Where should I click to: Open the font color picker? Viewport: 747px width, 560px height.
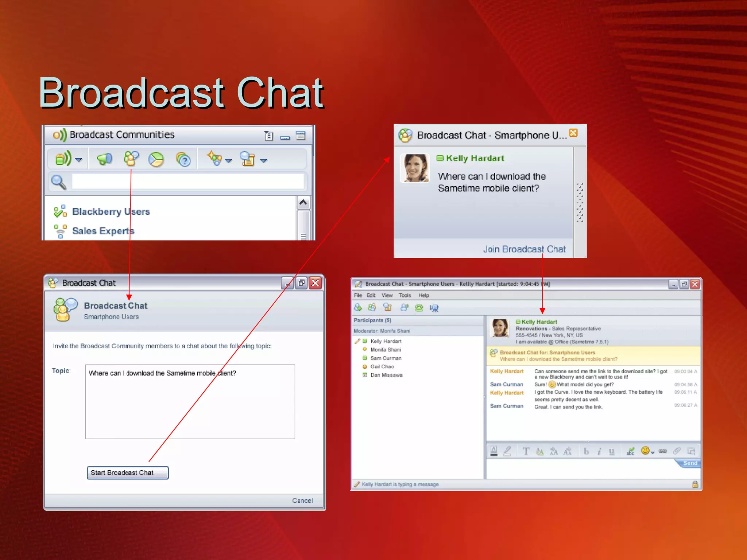tap(494, 451)
